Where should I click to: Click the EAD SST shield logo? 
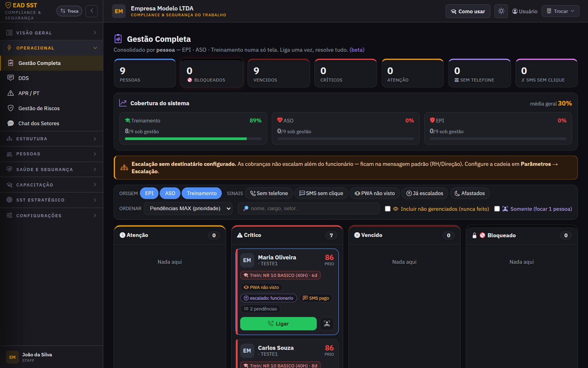coord(8,5)
